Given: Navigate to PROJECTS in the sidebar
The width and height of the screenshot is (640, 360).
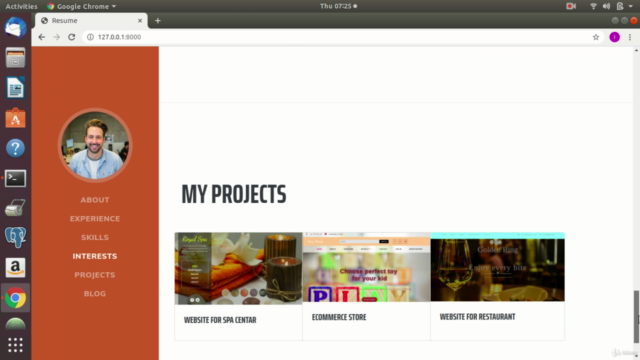Looking at the screenshot, I should 95,275.
